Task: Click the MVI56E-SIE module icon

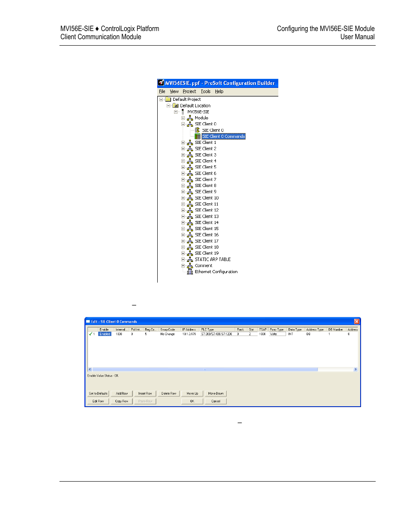Action: [183, 112]
